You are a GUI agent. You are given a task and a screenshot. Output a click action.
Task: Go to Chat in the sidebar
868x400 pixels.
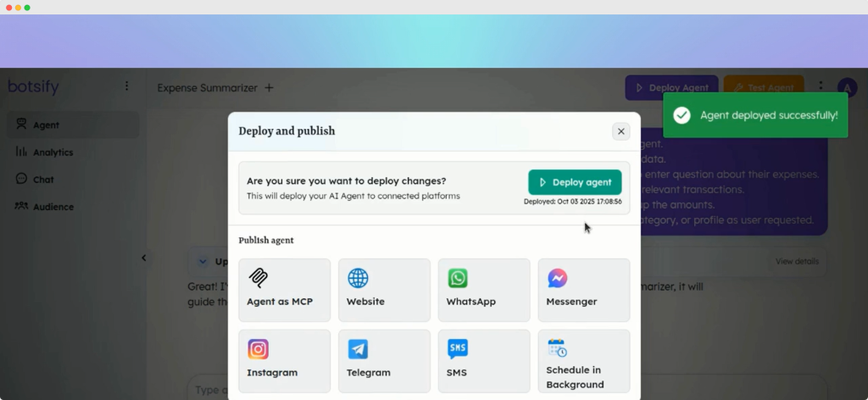43,180
